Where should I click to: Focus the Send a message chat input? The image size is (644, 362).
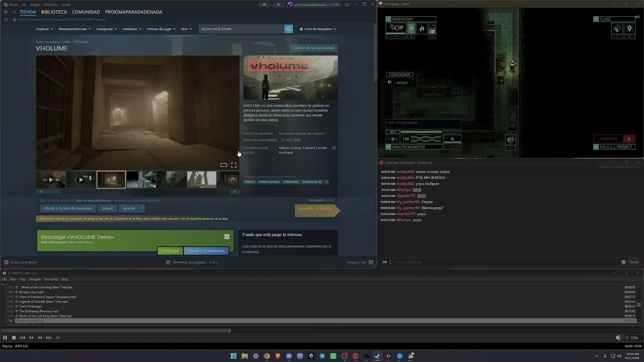[x=506, y=262]
